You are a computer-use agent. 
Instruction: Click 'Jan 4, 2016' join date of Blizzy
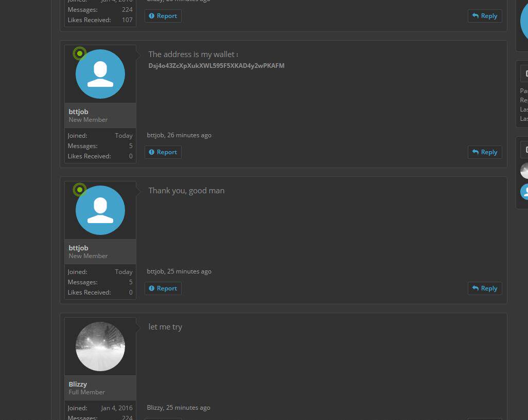pyautogui.click(x=117, y=408)
